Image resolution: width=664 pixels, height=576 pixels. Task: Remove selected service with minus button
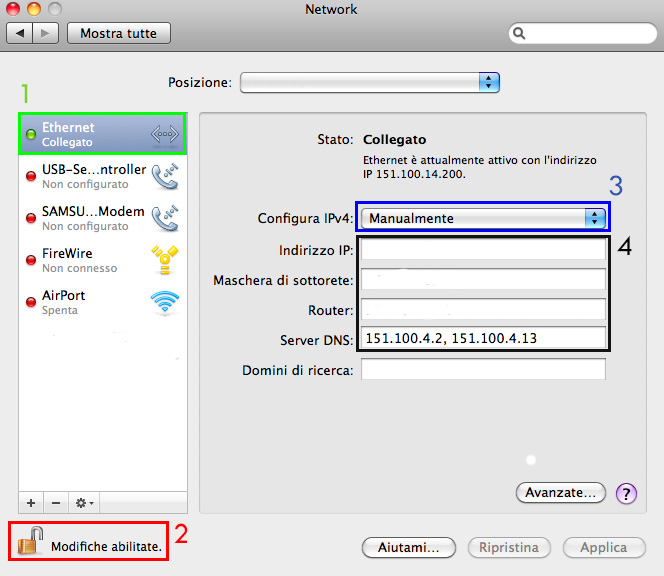(x=56, y=501)
